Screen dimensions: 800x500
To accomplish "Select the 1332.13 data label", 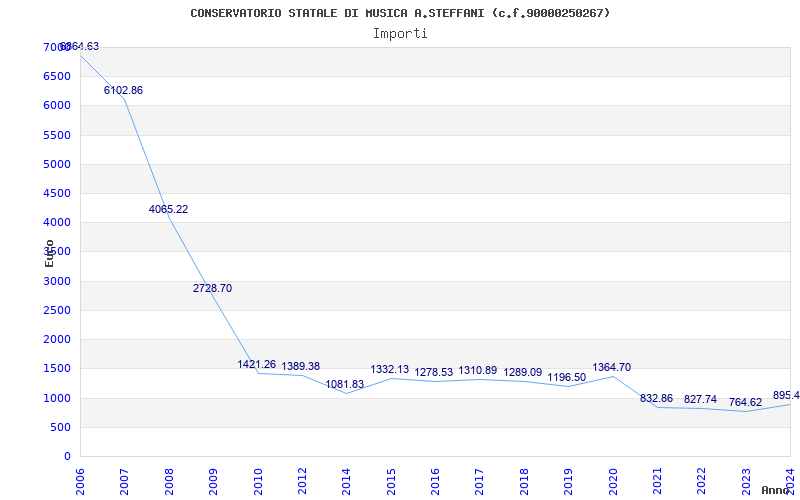I will pos(390,369).
